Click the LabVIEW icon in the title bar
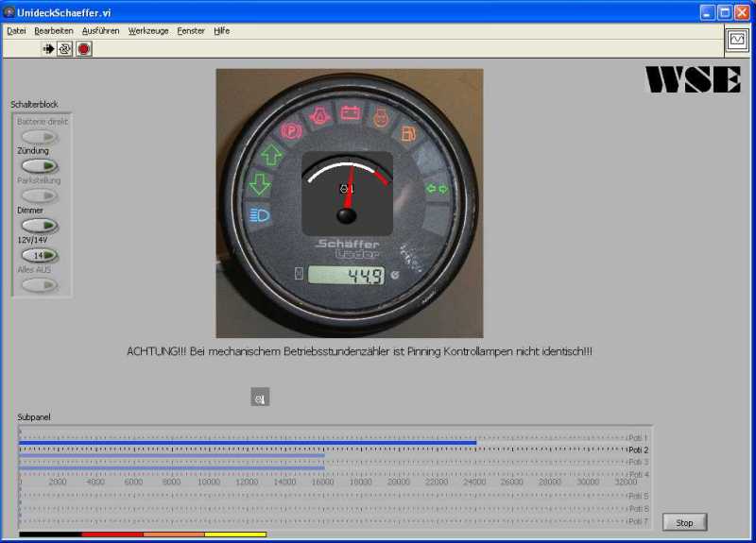756x543 pixels. click(x=9, y=12)
